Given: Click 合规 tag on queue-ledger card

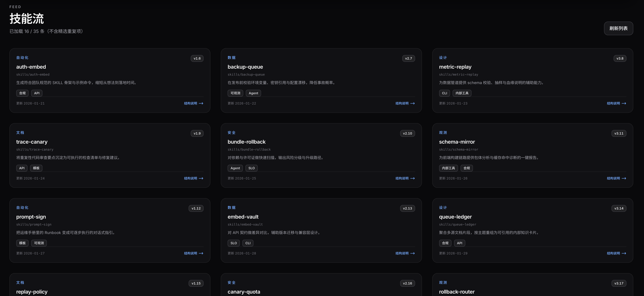Looking at the screenshot, I should (445, 243).
